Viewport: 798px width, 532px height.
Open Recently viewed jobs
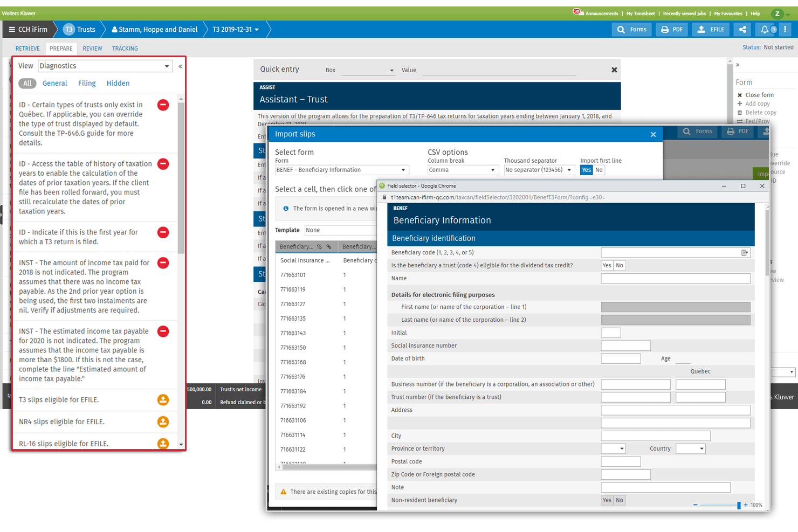tap(684, 13)
